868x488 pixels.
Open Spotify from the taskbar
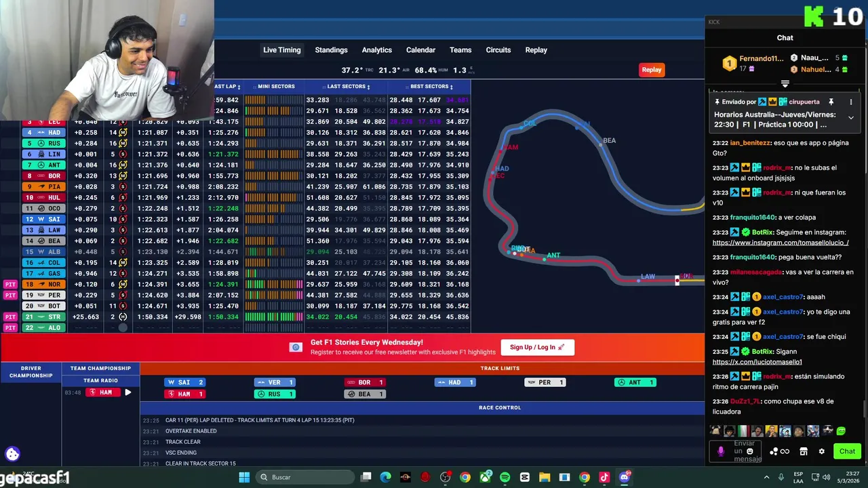point(505,477)
